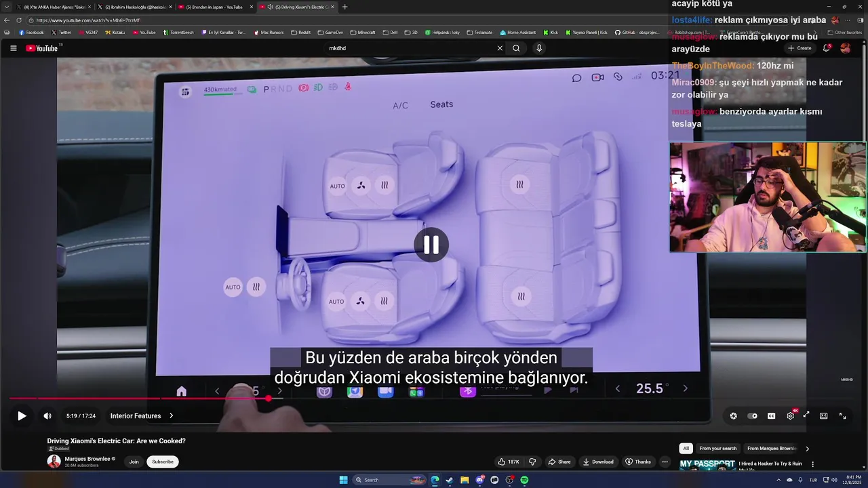Open the Dell bookmarks folder
The image size is (868, 488).
coord(390,32)
